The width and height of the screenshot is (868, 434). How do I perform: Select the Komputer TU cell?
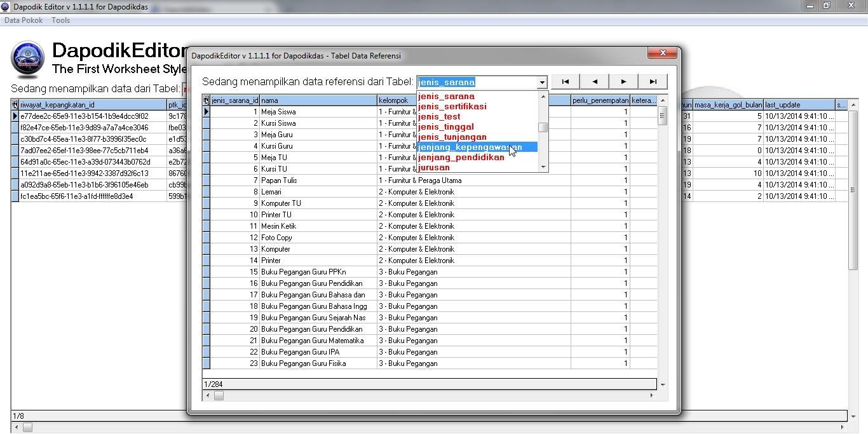pos(318,203)
